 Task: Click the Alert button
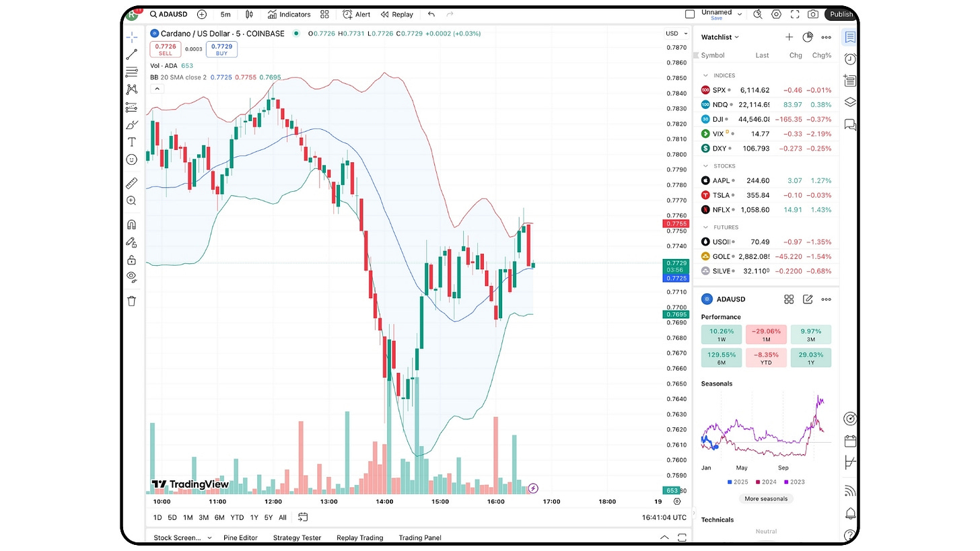(x=357, y=14)
